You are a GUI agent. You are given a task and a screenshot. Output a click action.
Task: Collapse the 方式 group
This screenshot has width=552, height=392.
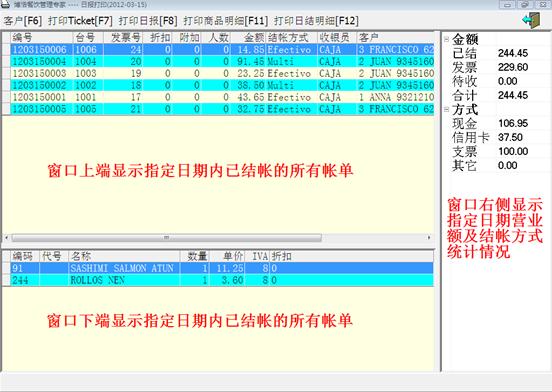(x=446, y=110)
